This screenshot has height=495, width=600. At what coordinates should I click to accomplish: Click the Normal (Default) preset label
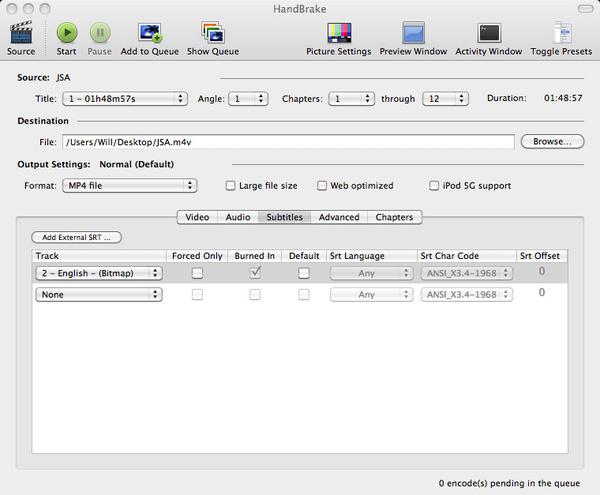137,164
